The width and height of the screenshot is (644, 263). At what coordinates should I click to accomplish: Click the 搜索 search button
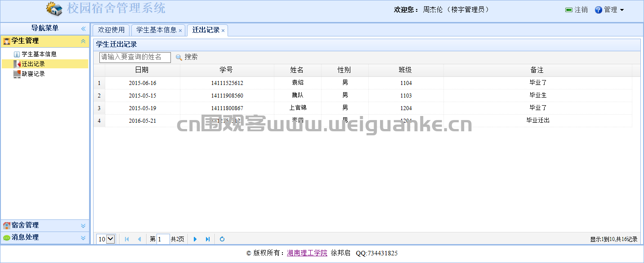(186, 57)
